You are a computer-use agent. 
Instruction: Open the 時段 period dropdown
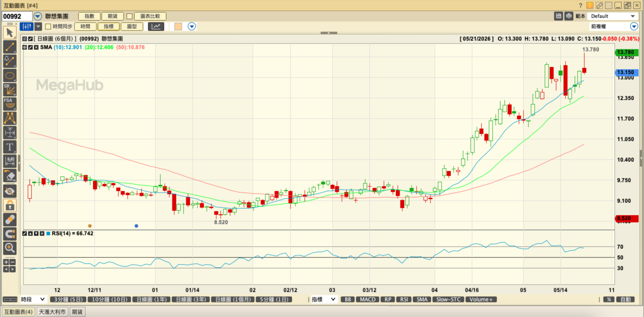pyautogui.click(x=33, y=299)
